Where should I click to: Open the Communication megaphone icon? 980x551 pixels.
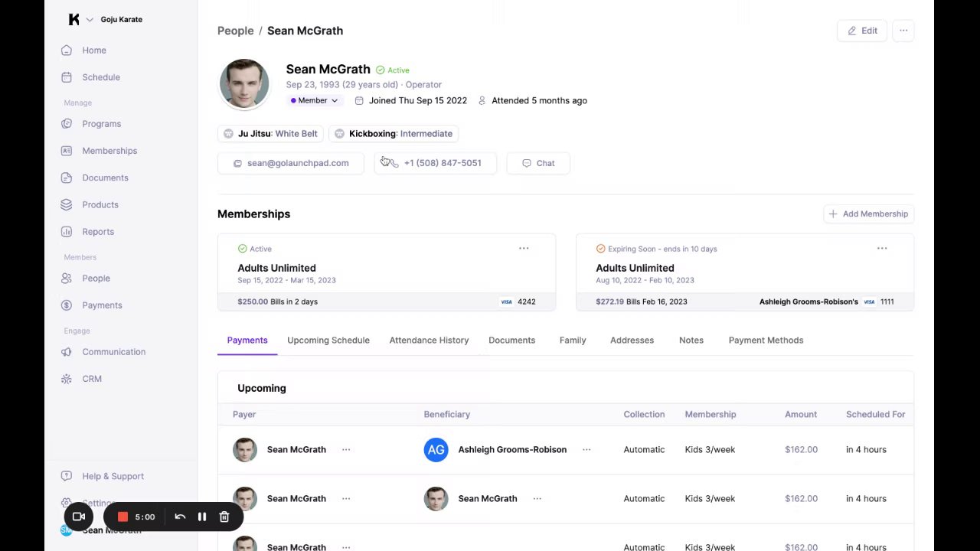coord(67,352)
